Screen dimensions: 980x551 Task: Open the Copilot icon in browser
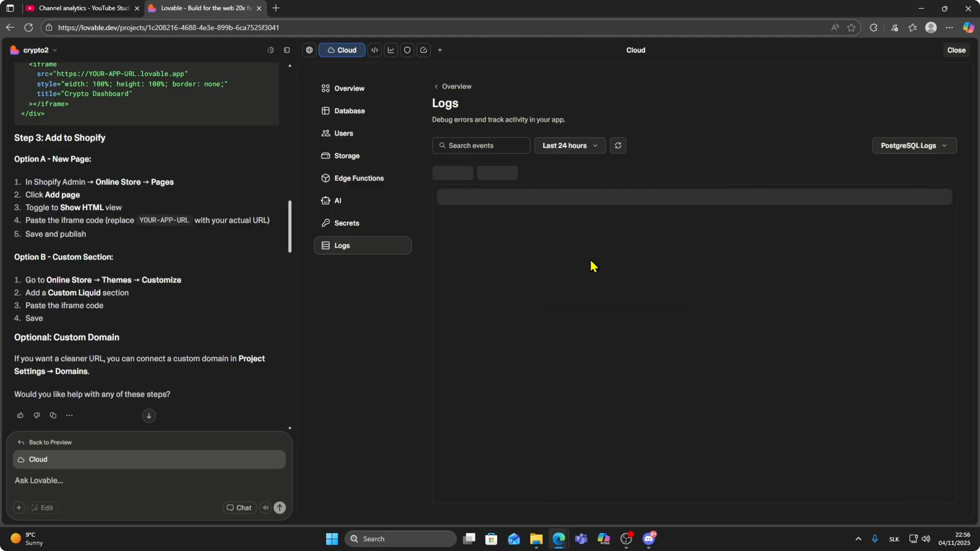coord(968,27)
